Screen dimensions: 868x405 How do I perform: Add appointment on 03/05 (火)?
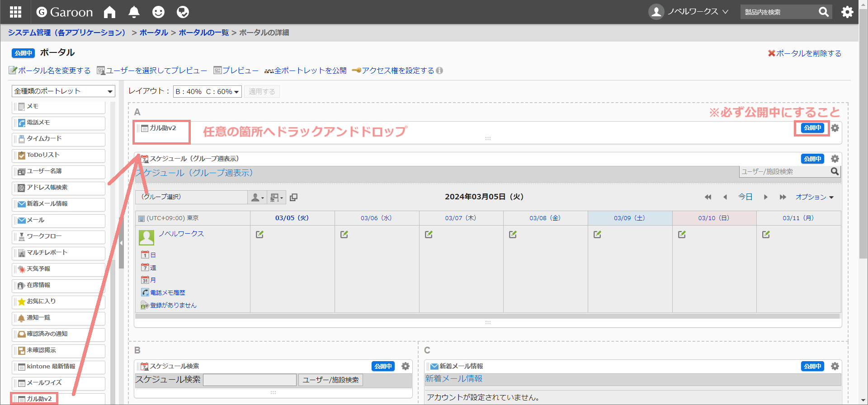pos(259,234)
